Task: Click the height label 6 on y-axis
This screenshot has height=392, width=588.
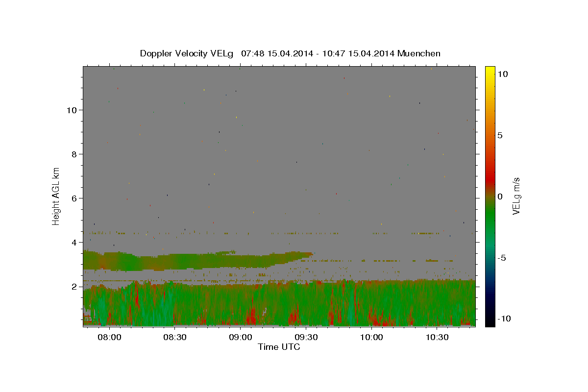Action: coord(74,198)
